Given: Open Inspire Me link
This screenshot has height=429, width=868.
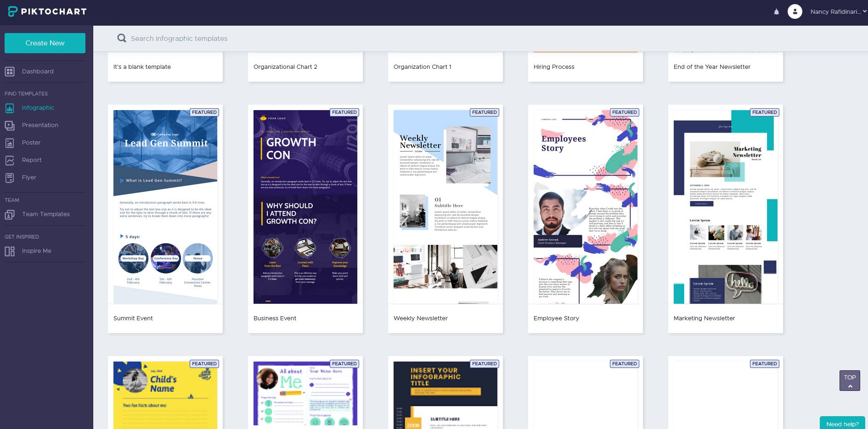Looking at the screenshot, I should 37,251.
